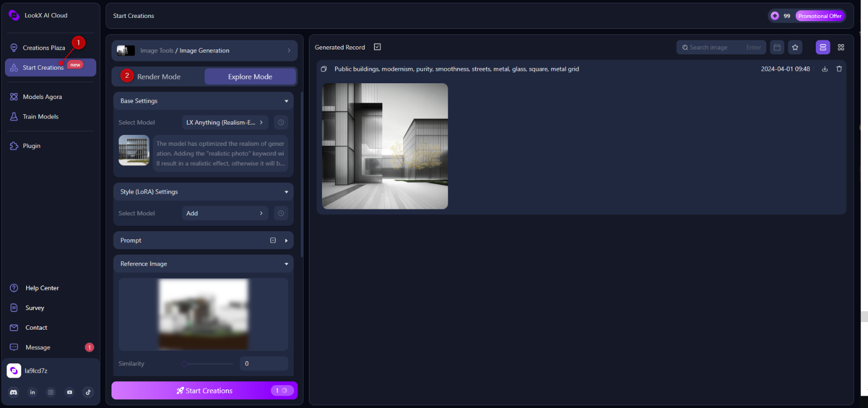This screenshot has width=868, height=408.
Task: Click the Contact envelope icon
Action: tap(14, 327)
